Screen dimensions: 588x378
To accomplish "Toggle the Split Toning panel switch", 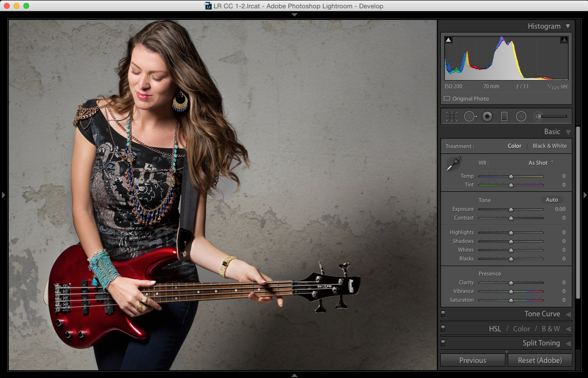I will pyautogui.click(x=443, y=343).
